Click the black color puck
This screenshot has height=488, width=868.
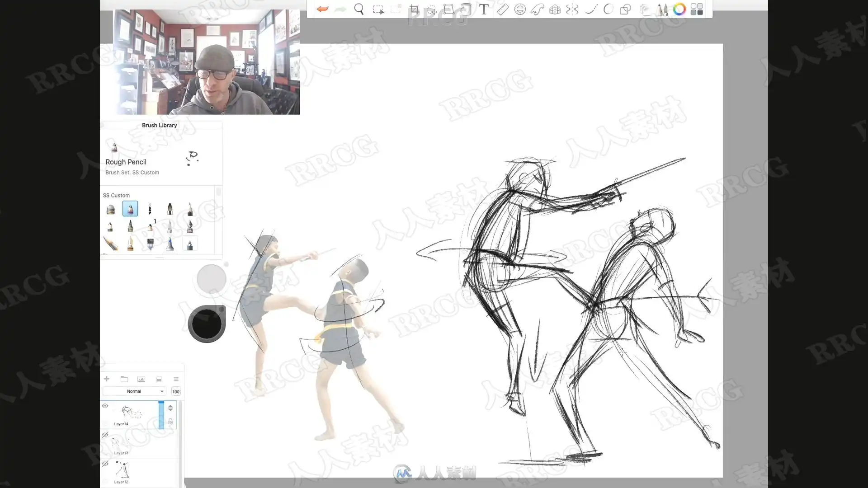tap(207, 324)
